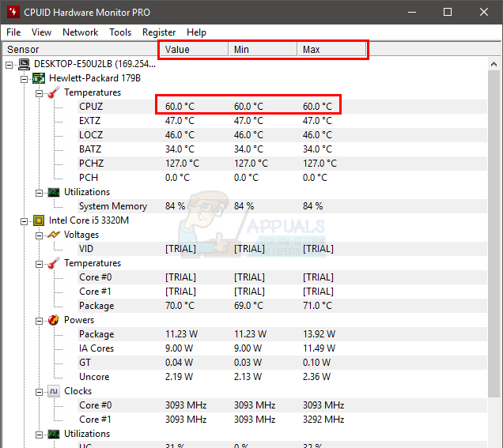Click the 127.0 °C PCHZ value cell

182,164
